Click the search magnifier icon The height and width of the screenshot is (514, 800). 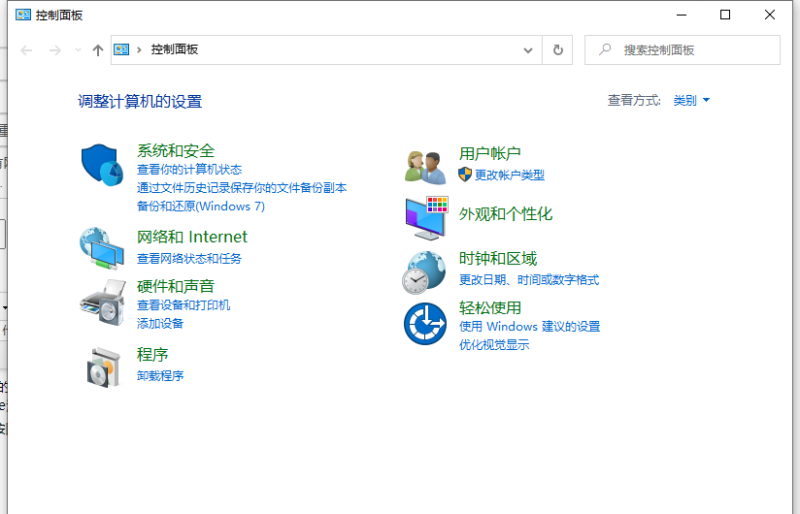(x=605, y=50)
